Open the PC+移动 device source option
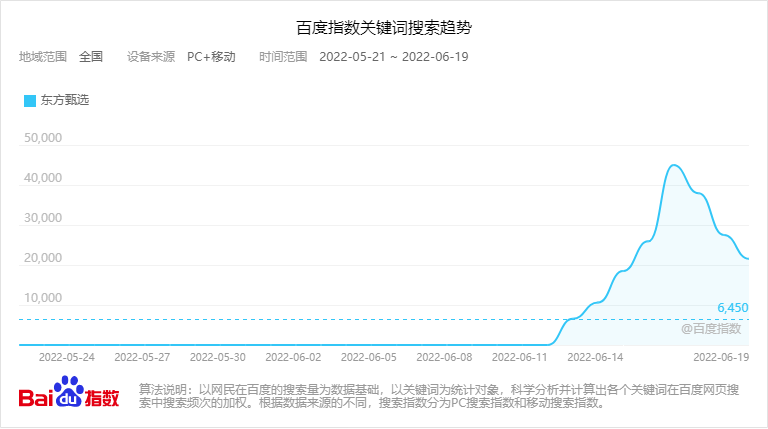 [x=211, y=56]
